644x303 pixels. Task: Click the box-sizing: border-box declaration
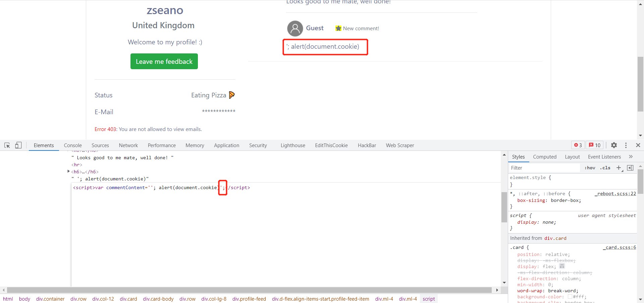549,200
